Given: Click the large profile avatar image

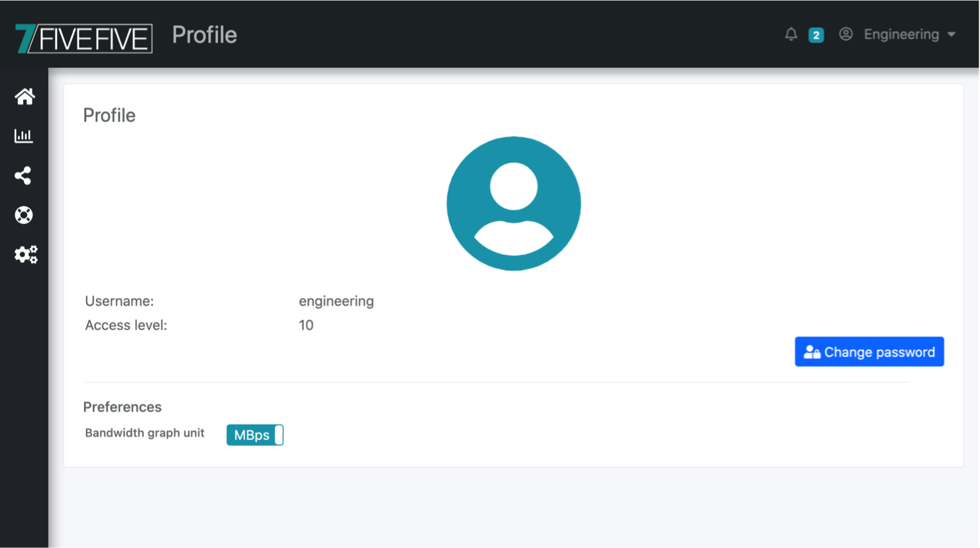Looking at the screenshot, I should (x=514, y=203).
